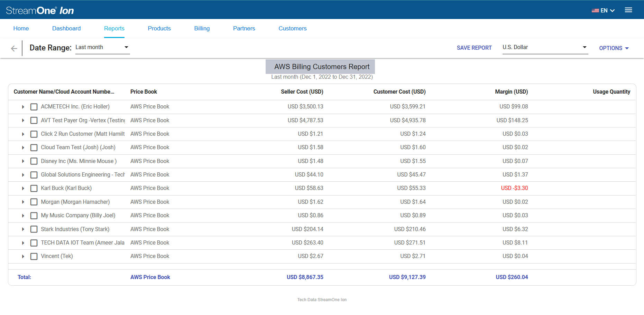Sort by Price Book column header
Viewport: 644px width, 315px height.
click(144, 92)
